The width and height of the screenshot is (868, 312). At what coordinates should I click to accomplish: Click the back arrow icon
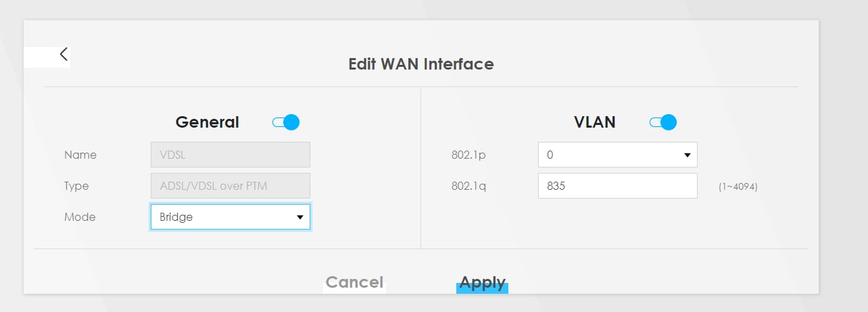click(x=64, y=55)
